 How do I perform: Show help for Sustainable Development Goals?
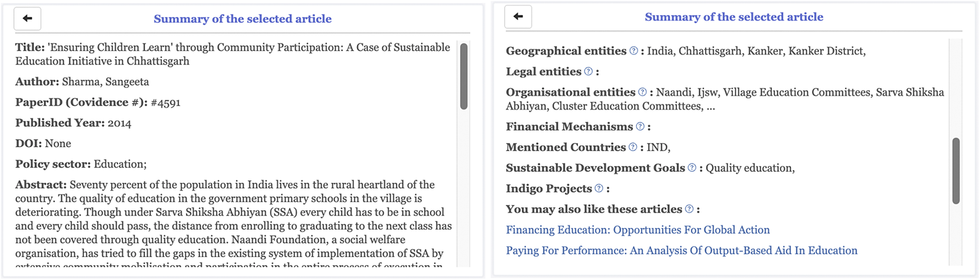click(x=692, y=168)
